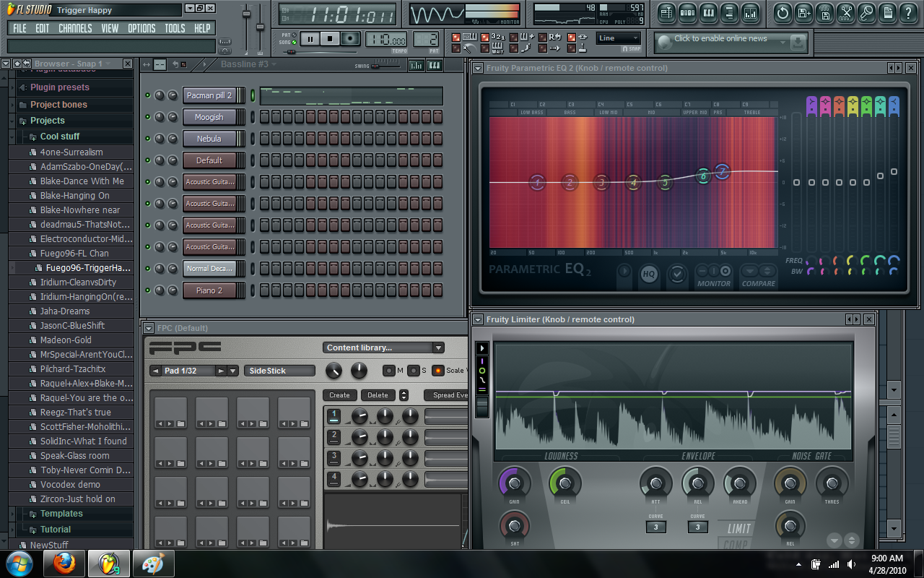Stop playback with the Stop button

click(x=330, y=39)
